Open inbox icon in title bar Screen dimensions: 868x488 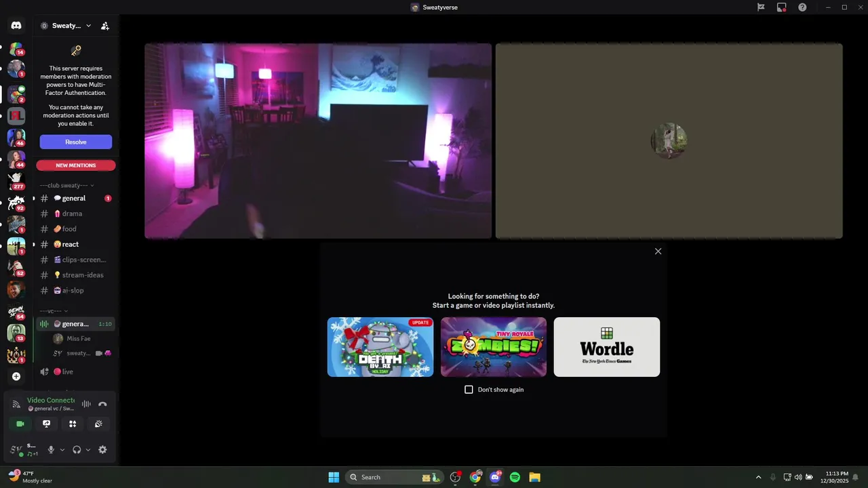(x=782, y=7)
